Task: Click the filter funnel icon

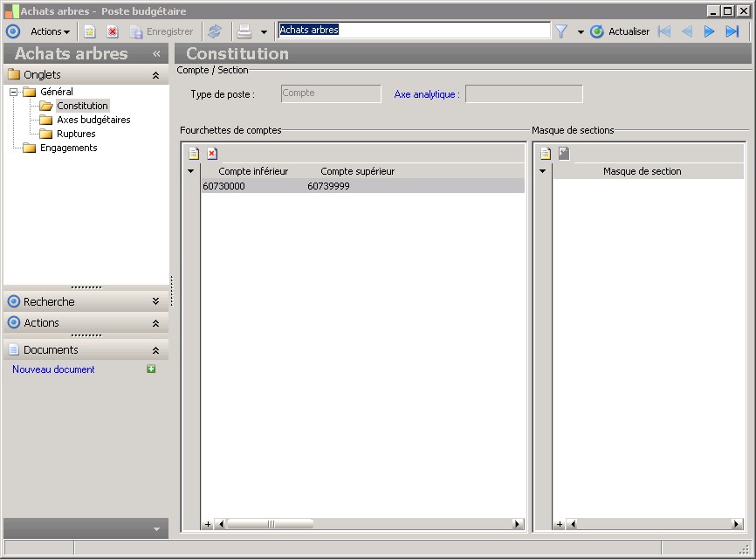Action: coord(561,31)
